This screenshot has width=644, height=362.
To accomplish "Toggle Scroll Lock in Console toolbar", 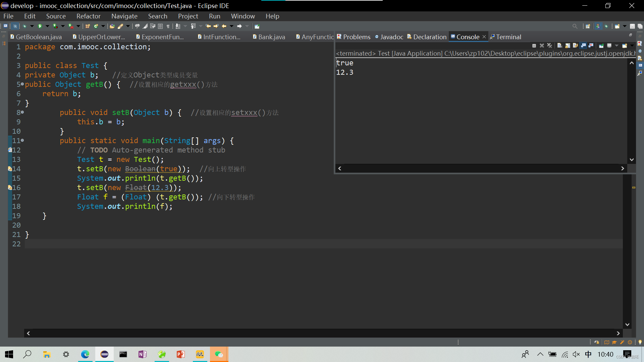I will (x=568, y=46).
